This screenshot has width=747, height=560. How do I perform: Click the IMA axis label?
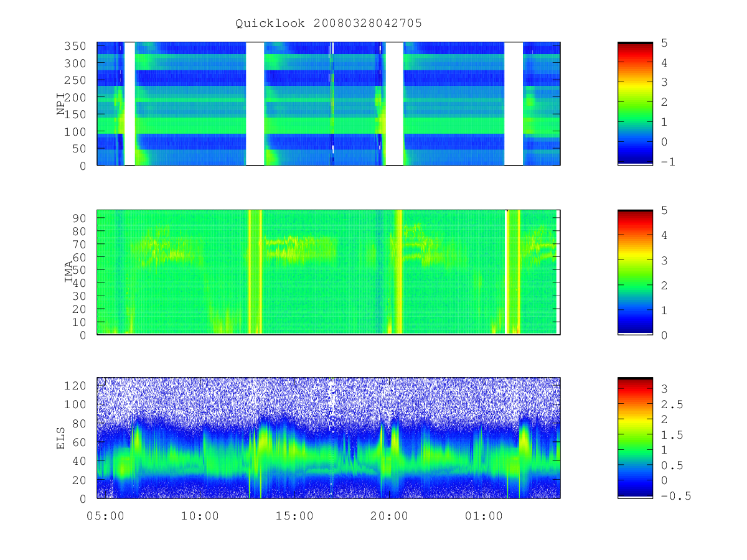(69, 273)
